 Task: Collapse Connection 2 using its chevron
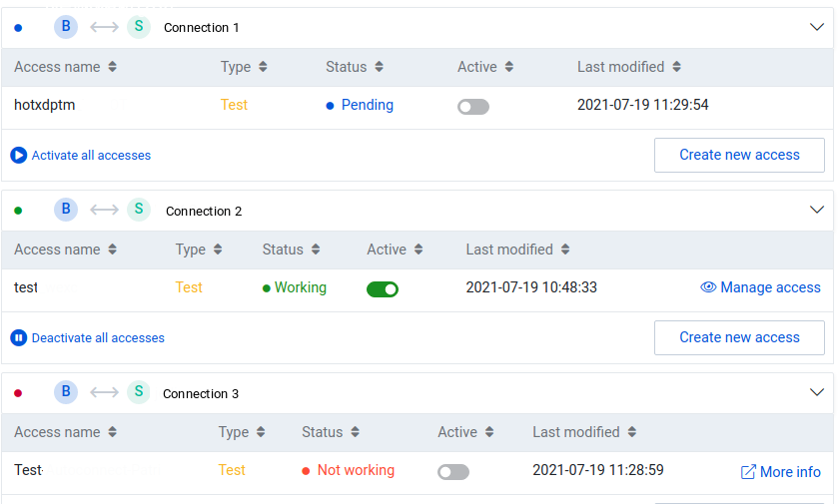[817, 210]
